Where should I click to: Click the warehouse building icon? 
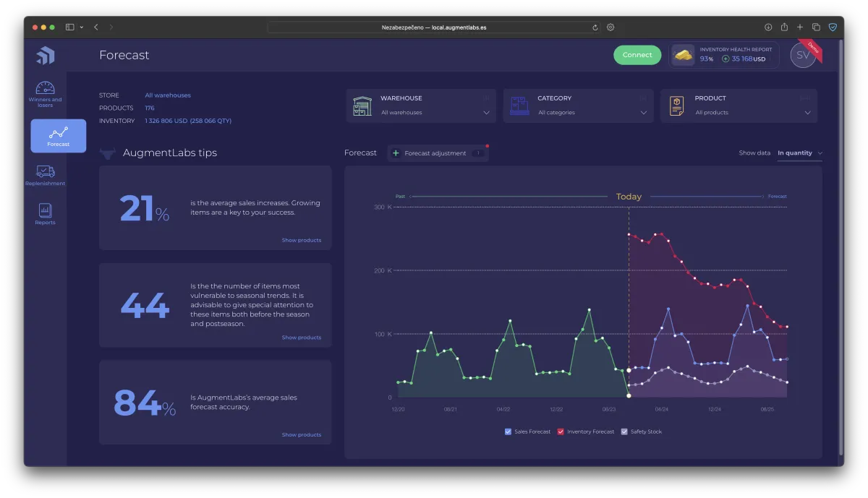click(362, 106)
